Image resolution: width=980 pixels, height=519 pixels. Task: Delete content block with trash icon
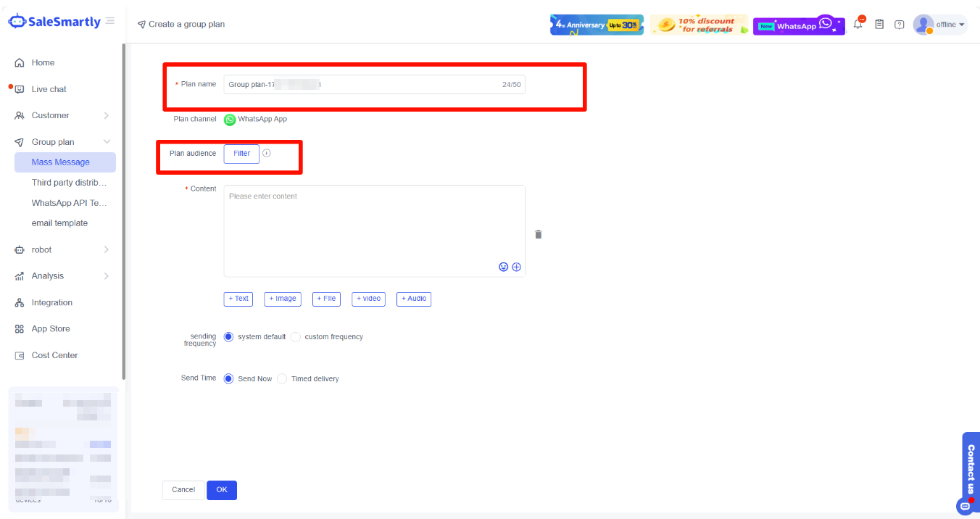point(539,234)
